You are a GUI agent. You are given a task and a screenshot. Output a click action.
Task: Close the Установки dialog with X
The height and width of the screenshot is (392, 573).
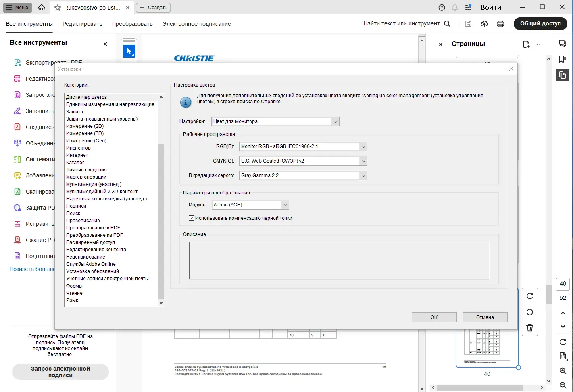tap(511, 69)
